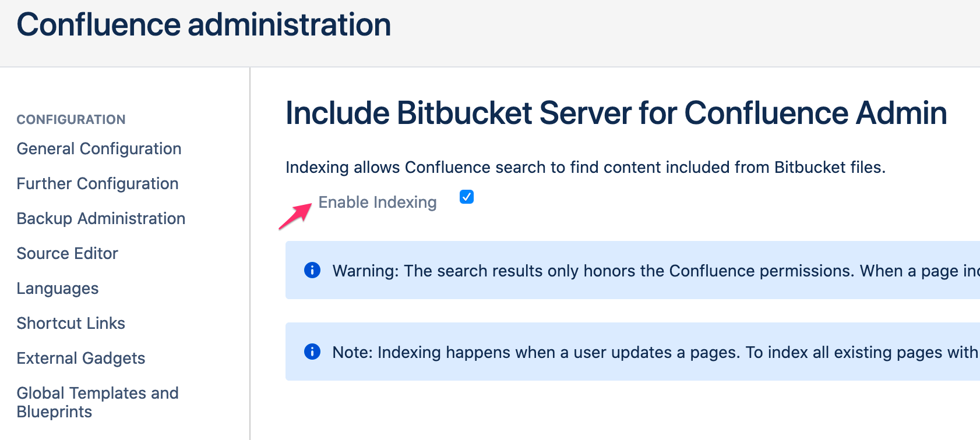
Task: Select Source Editor in the sidebar
Action: click(x=68, y=253)
